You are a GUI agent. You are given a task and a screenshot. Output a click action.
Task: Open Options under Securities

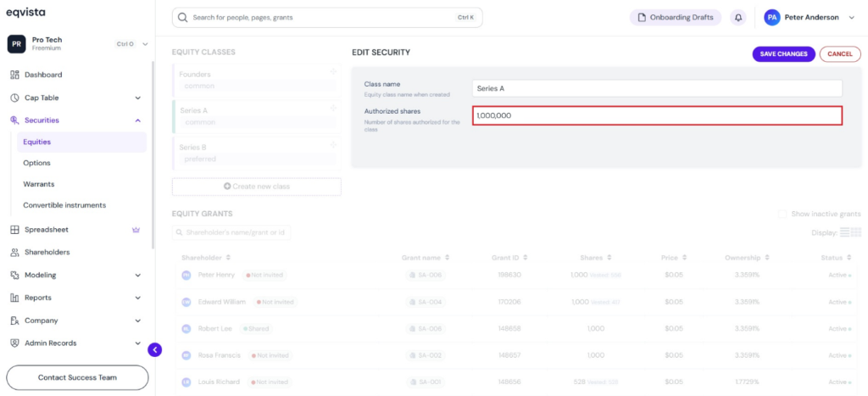(x=36, y=163)
